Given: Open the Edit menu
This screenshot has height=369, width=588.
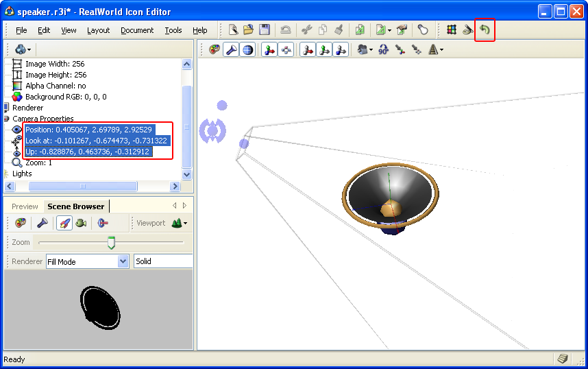Looking at the screenshot, I should (44, 30).
